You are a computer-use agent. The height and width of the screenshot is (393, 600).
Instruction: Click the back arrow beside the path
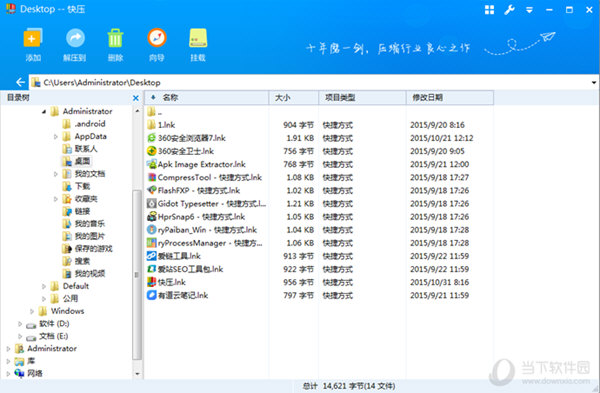coord(20,82)
